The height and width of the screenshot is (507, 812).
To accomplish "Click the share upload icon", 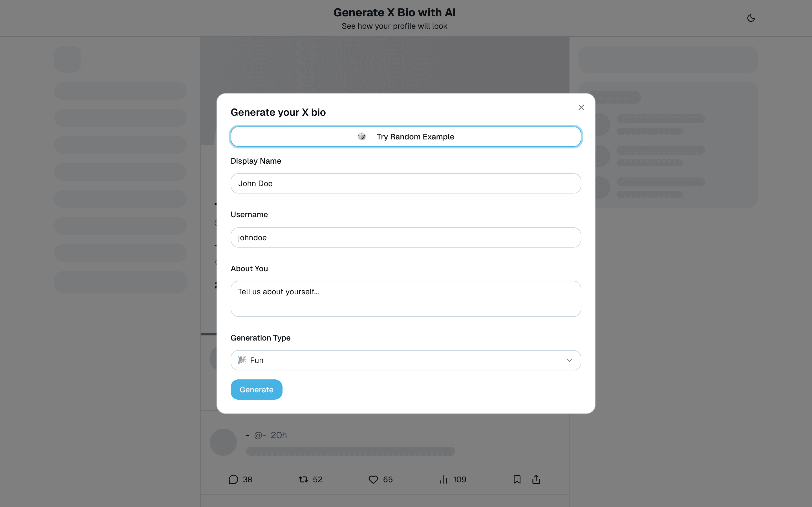I will coord(536,479).
